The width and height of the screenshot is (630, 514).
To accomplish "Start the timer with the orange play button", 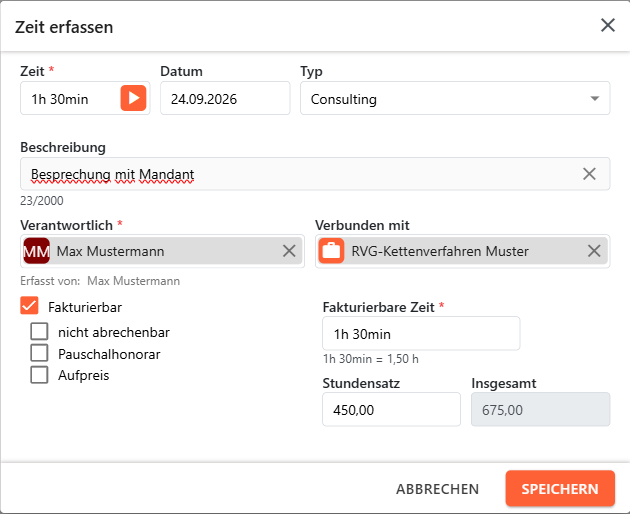I will pos(133,98).
